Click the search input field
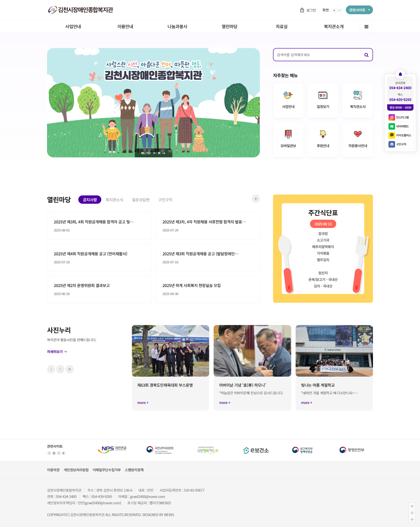 318,55
